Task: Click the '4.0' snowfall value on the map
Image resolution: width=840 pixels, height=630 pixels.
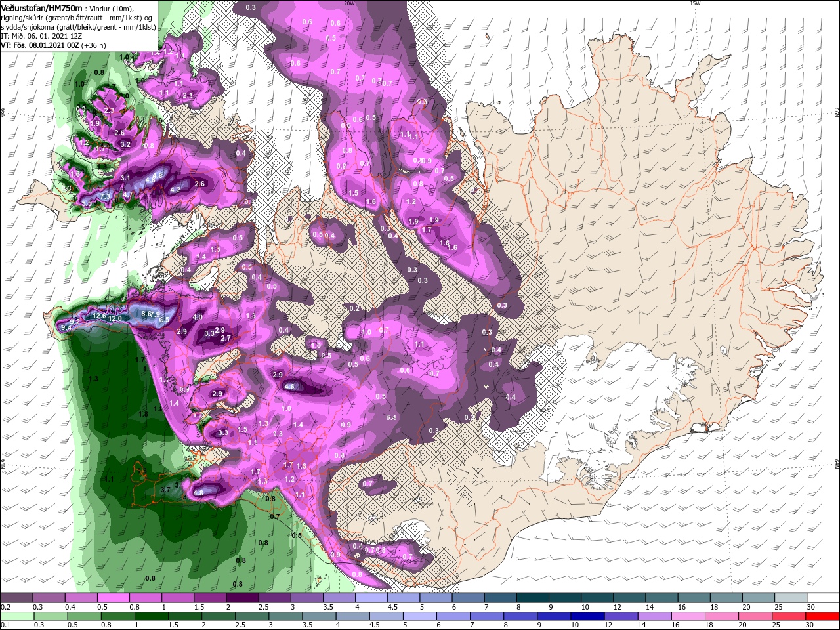Action: click(x=198, y=318)
